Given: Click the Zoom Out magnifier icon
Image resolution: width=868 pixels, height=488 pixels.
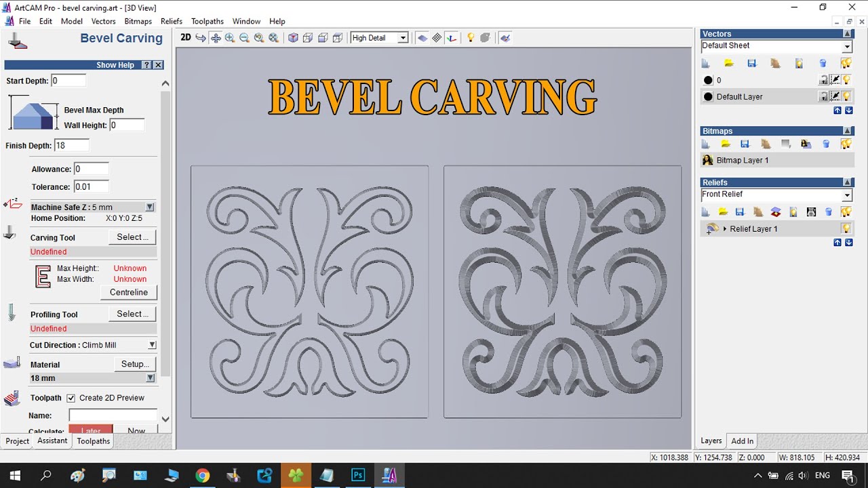Looking at the screenshot, I should (244, 38).
